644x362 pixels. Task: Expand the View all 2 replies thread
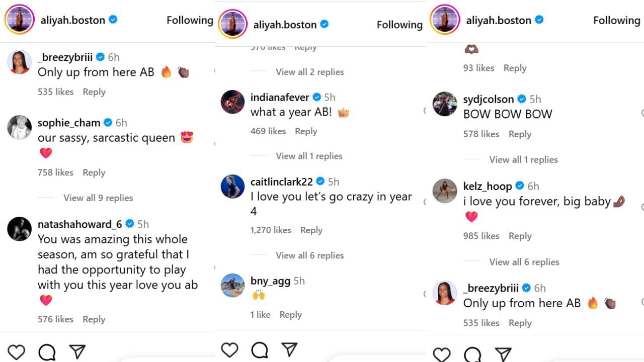309,72
